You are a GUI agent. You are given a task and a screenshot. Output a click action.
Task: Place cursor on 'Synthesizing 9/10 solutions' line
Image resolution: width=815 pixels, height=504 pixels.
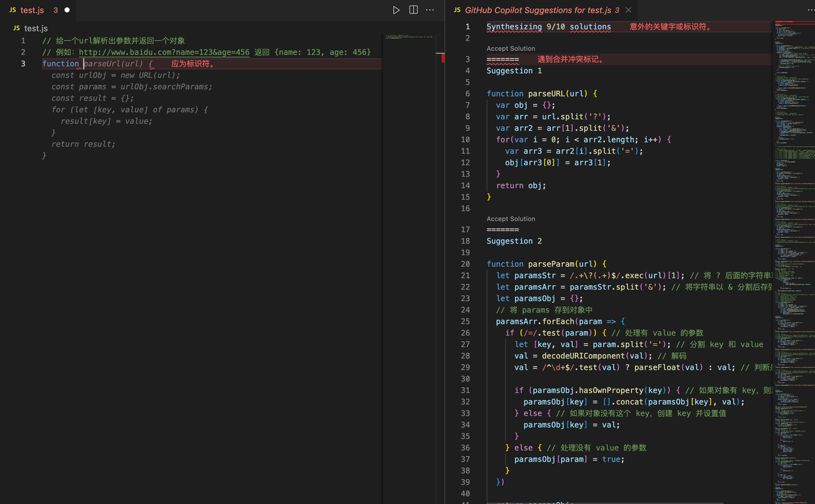pyautogui.click(x=549, y=27)
